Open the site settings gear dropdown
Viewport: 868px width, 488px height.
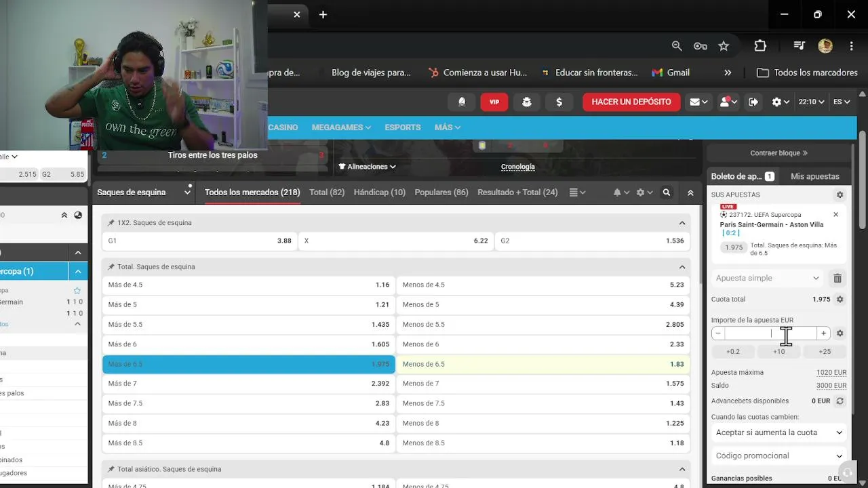(781, 102)
